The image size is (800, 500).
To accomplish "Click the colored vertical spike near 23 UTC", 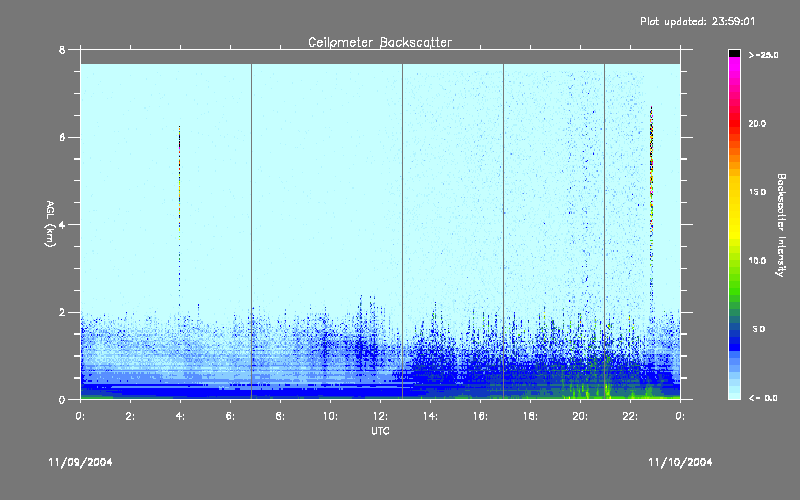I will click(651, 209).
